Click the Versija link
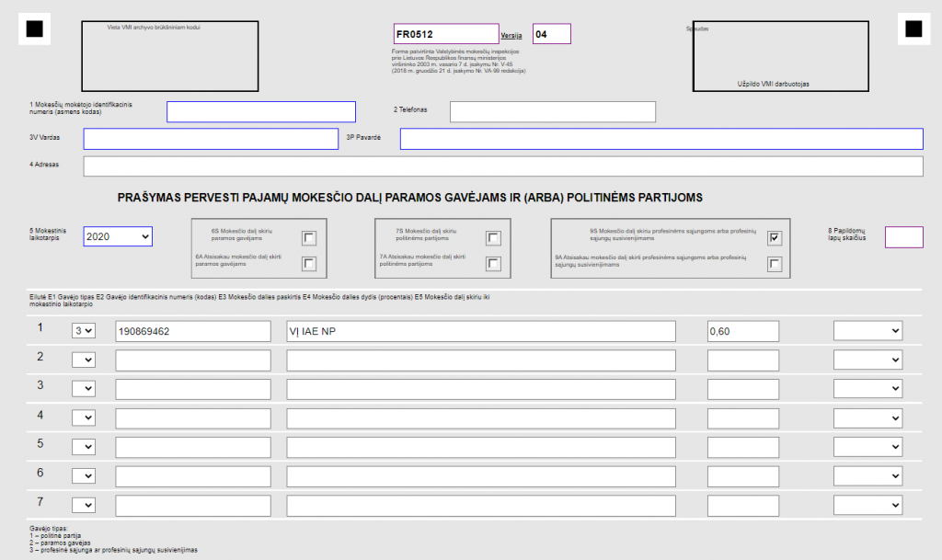 point(511,35)
